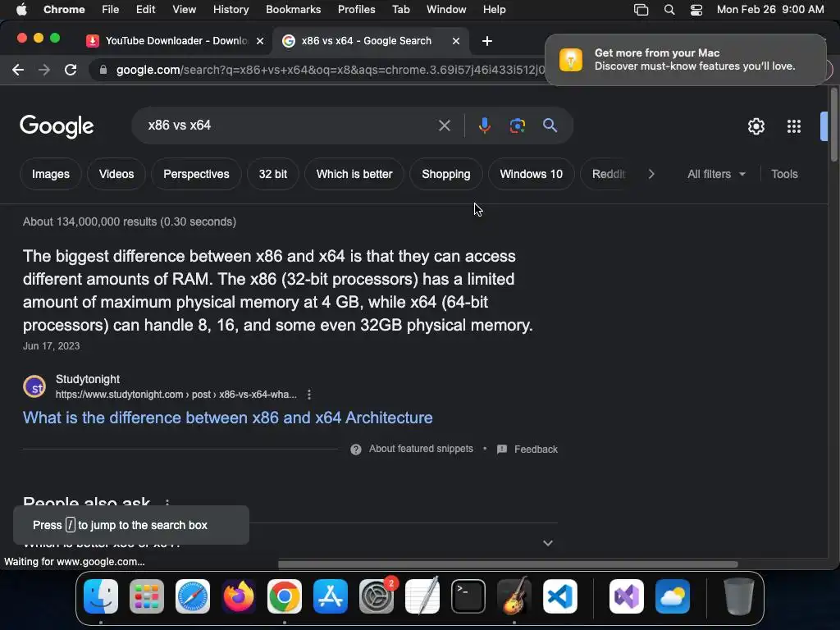Open the Apple menu
This screenshot has width=840, height=630.
(21, 10)
